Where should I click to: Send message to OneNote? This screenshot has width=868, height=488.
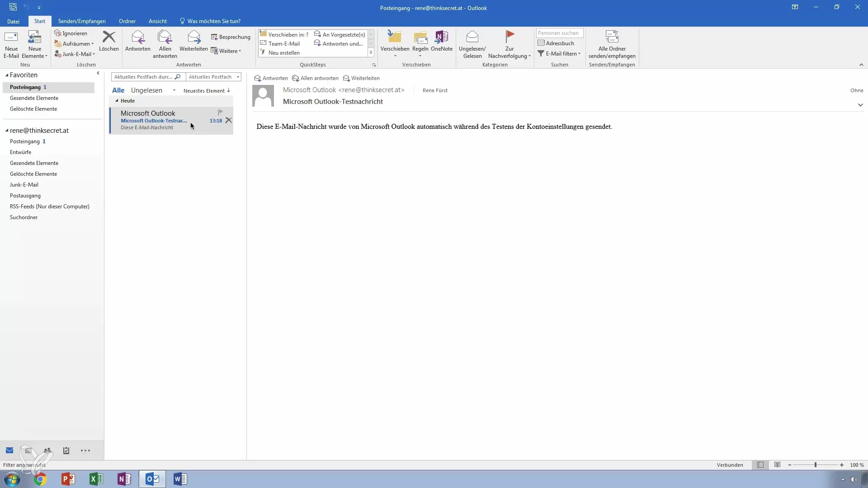442,41
